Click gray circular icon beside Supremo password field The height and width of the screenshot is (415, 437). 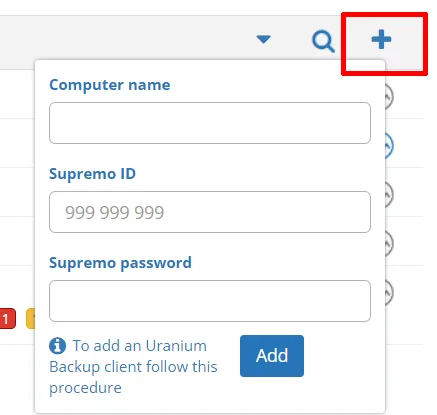tap(389, 293)
